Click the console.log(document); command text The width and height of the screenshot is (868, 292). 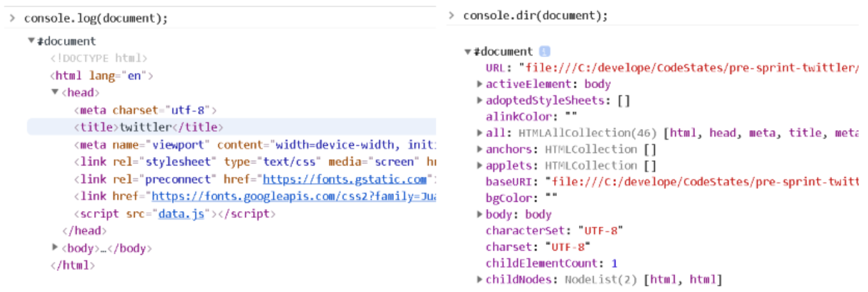(x=96, y=19)
